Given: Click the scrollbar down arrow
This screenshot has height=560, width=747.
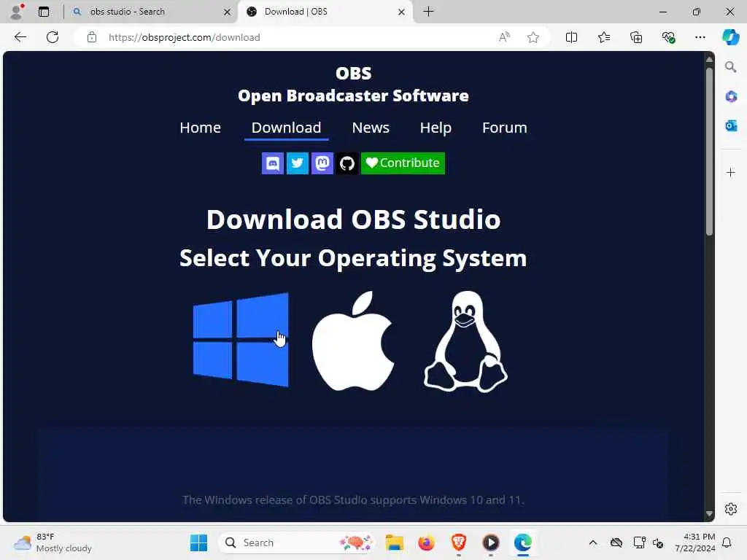Looking at the screenshot, I should click(x=709, y=514).
